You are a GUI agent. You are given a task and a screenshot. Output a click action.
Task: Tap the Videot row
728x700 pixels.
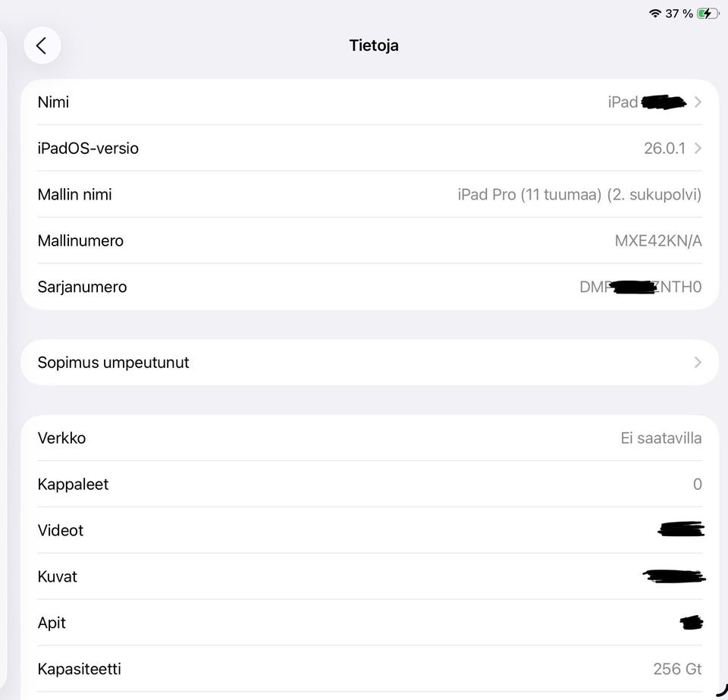tap(369, 531)
